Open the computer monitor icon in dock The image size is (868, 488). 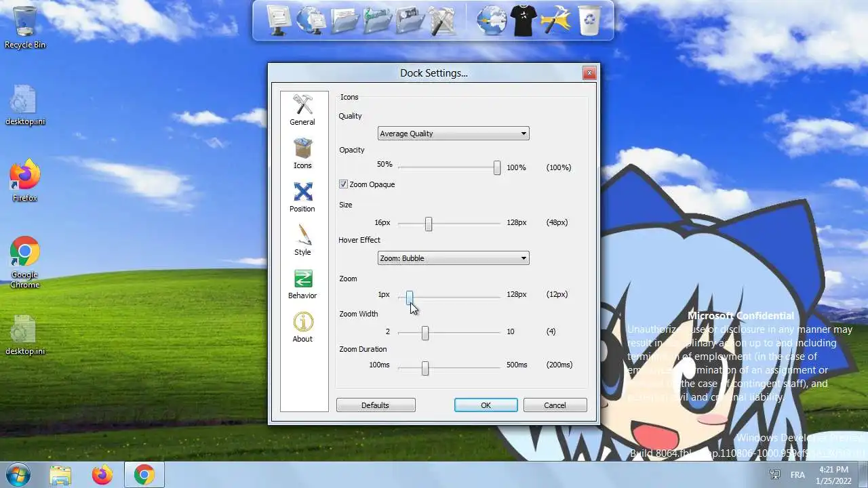(279, 20)
